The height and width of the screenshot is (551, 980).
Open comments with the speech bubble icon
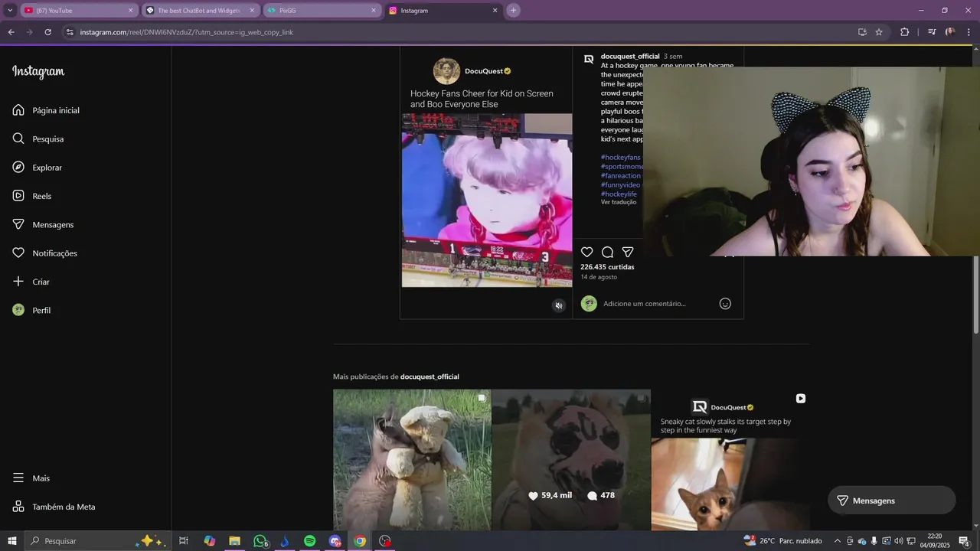coord(607,252)
